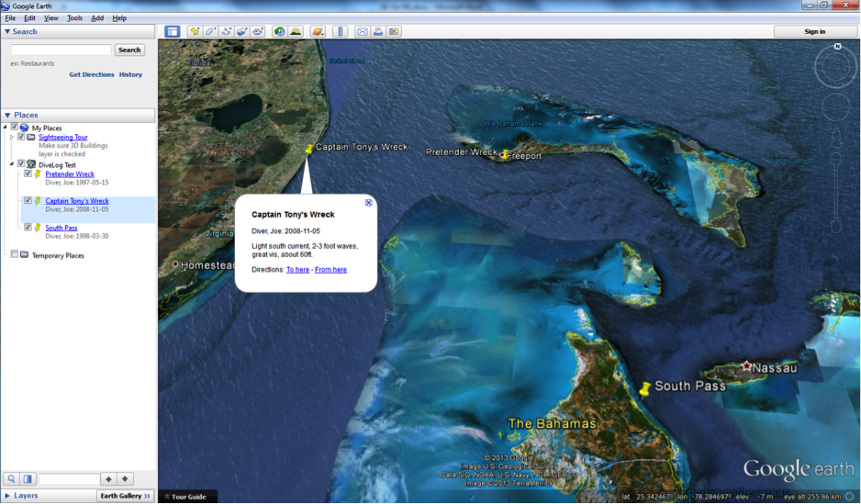Show historical imagery with the clock icon
Viewport: 861px width, 504px height.
click(x=279, y=31)
